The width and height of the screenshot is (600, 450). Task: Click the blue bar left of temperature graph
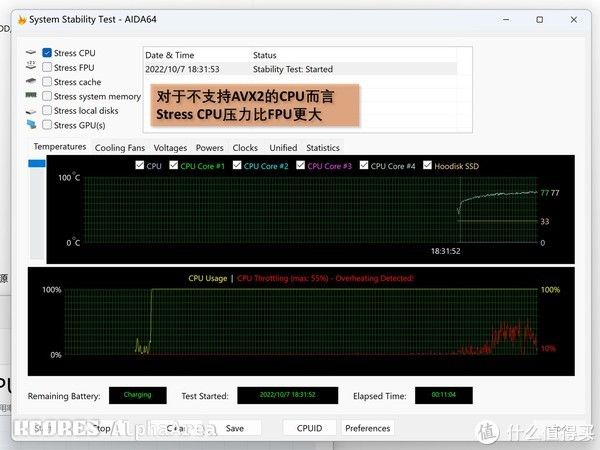point(36,163)
